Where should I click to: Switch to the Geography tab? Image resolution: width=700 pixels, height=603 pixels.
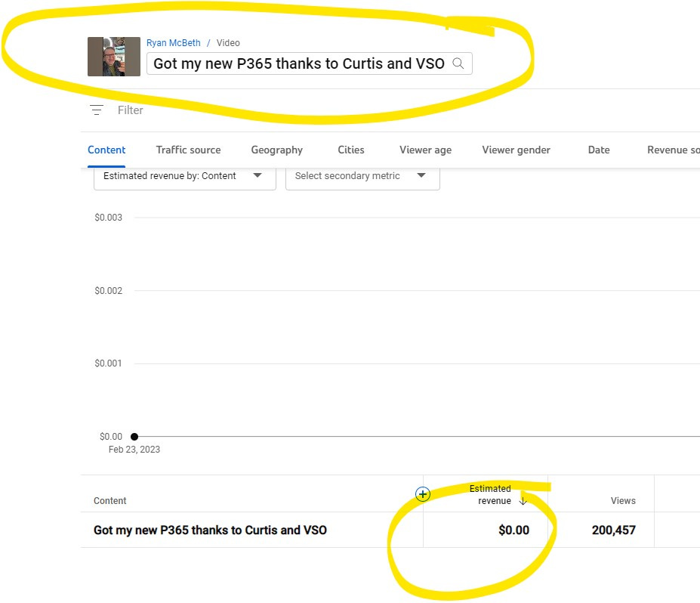(277, 150)
